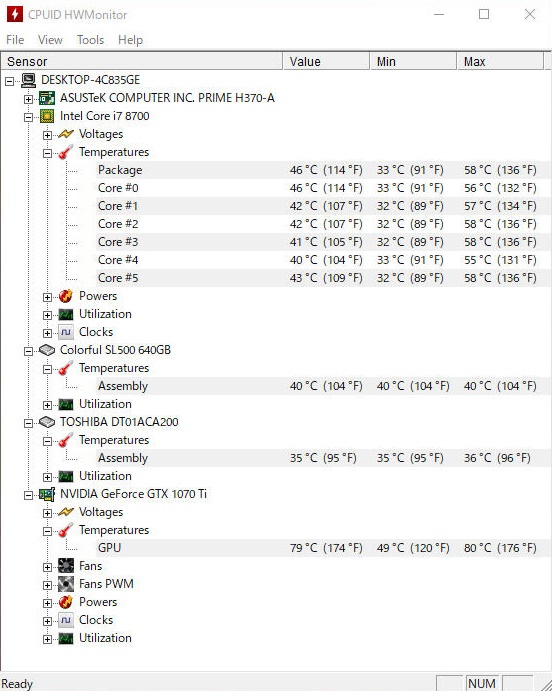Image resolution: width=552 pixels, height=691 pixels.
Task: Expand the ASUSTeK PRIME H370-A node
Action: (x=28, y=99)
